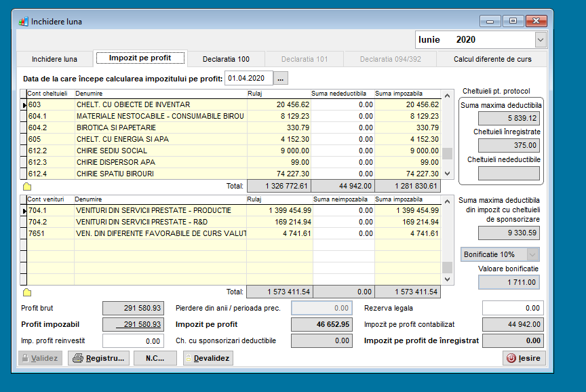Click the Impozit pe profit value 46 652.95
Image resolution: width=586 pixels, height=392 pixels.
321,324
